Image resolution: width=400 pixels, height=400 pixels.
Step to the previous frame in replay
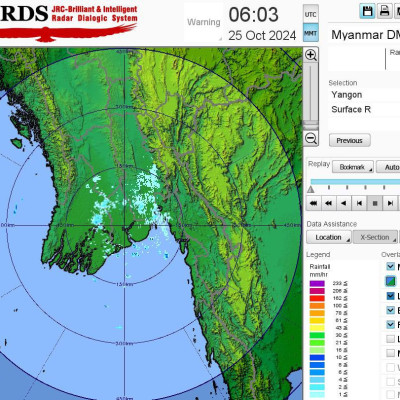[359, 203]
